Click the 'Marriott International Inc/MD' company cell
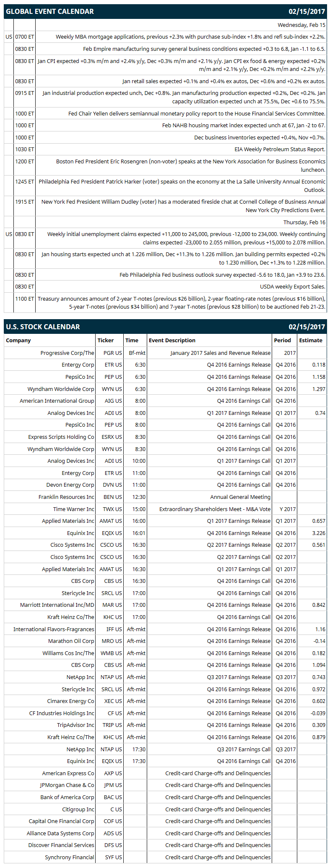This screenshot has height=868, width=330. (57, 605)
